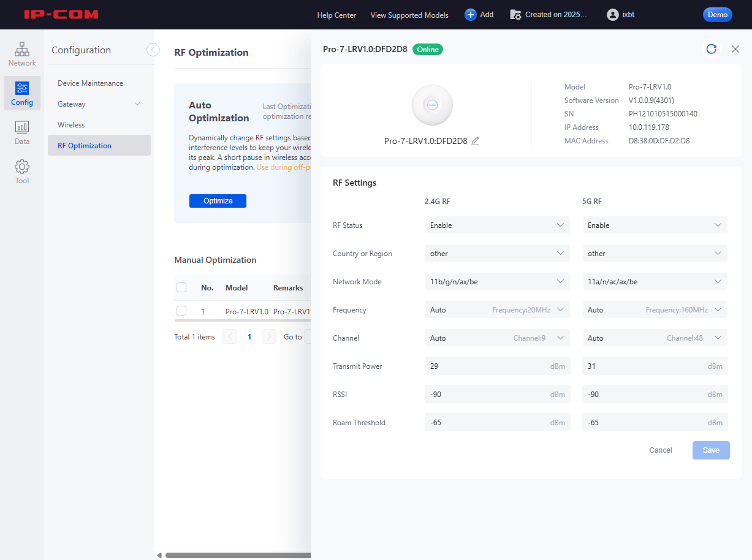Click the Model column header

pyautogui.click(x=237, y=288)
